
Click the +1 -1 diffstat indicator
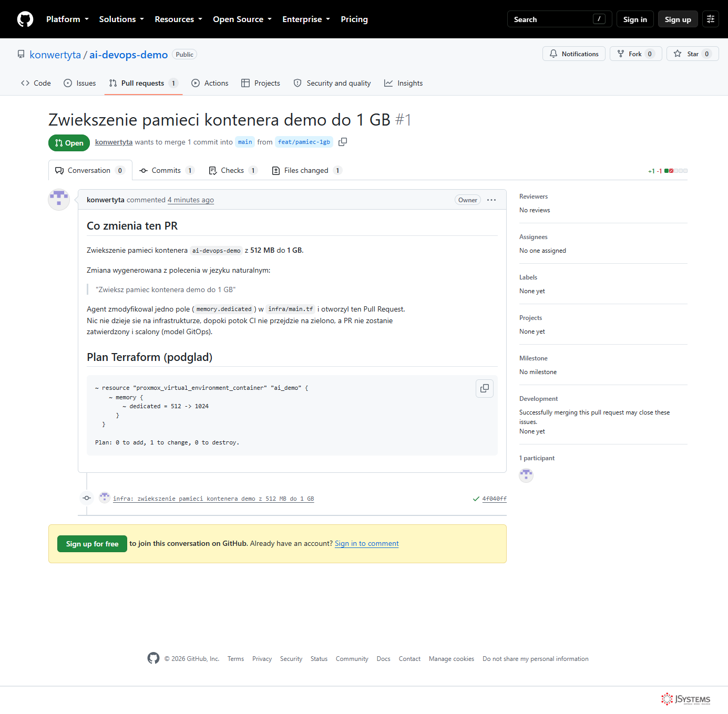(x=668, y=171)
